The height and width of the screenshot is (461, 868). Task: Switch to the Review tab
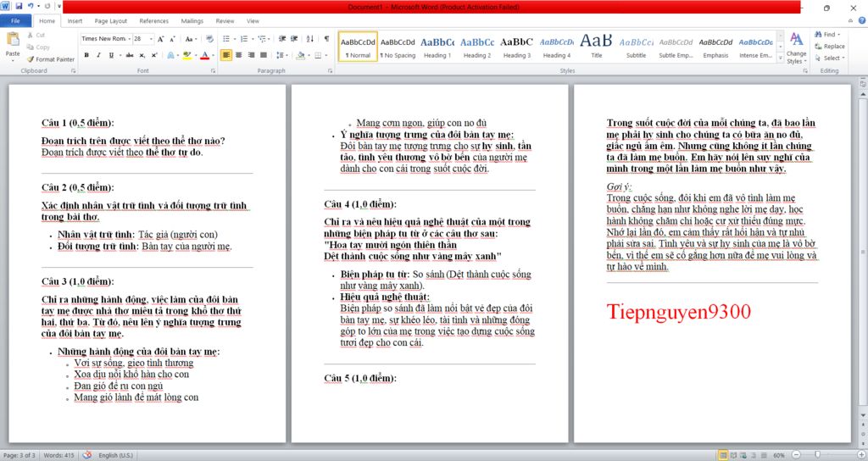pyautogui.click(x=225, y=21)
